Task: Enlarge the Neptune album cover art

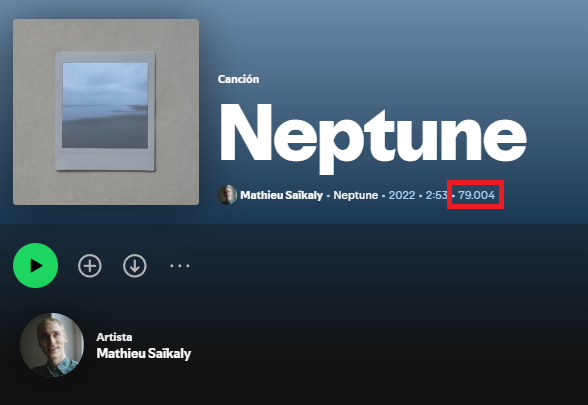Action: [106, 112]
